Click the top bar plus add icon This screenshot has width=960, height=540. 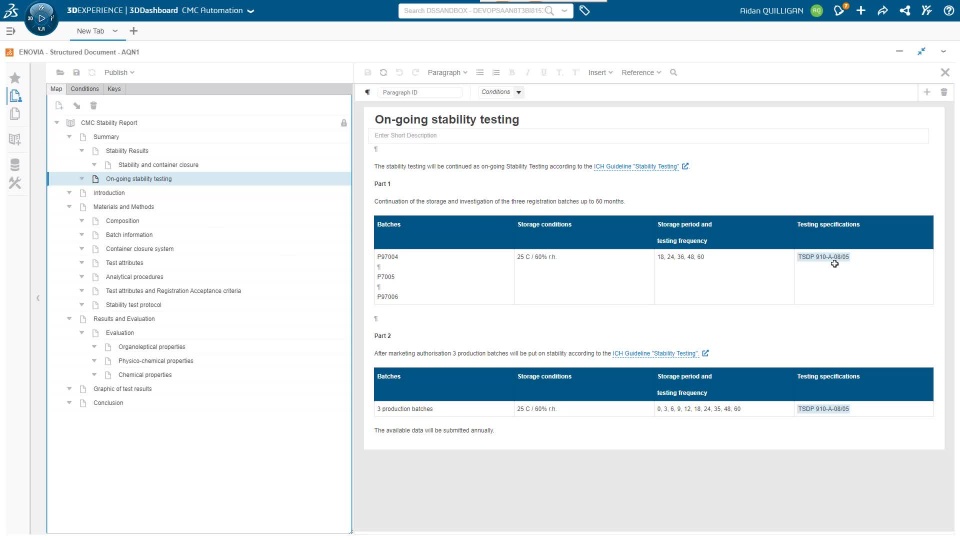pyautogui.click(x=861, y=10)
